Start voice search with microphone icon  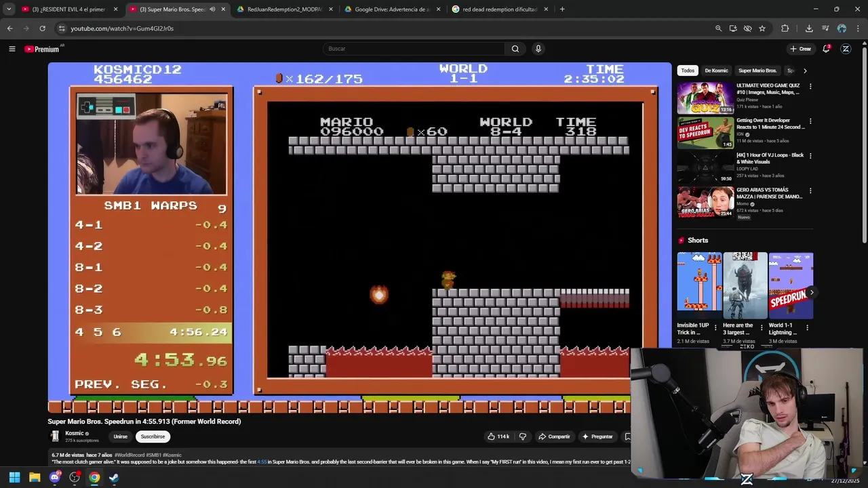click(x=538, y=49)
